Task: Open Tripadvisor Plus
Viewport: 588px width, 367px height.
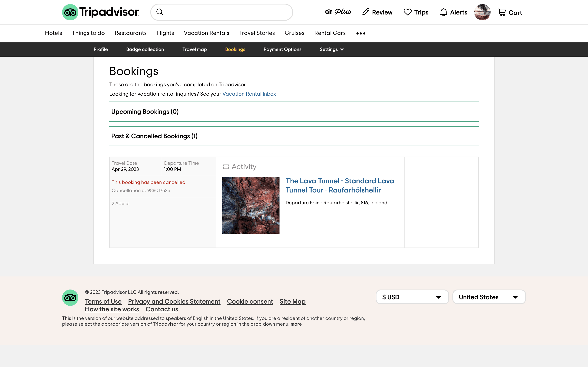Action: pos(338,12)
